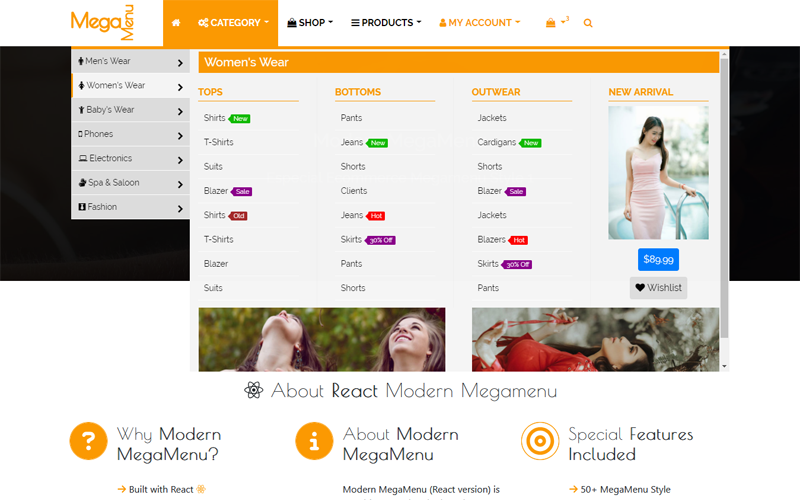Select Men's Wear category
This screenshot has width=800, height=500.
coord(131,61)
